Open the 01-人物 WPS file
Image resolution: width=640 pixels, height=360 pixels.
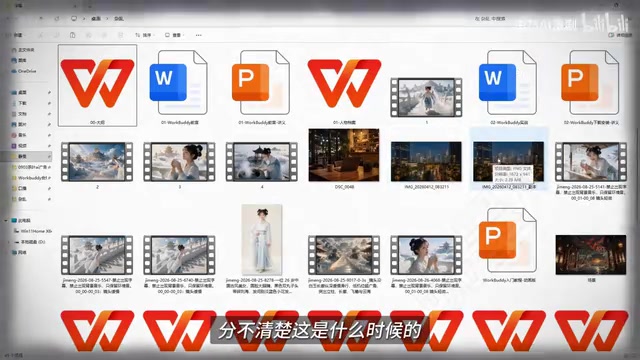344,85
